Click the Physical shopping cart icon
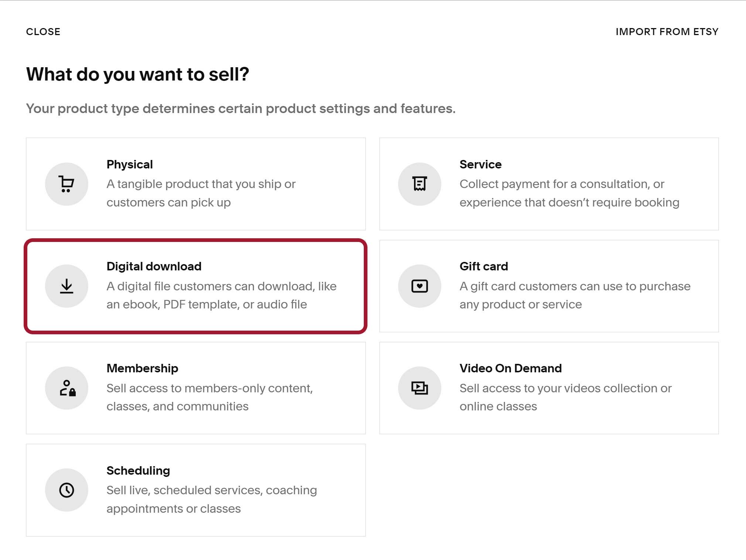The image size is (746, 560). click(x=66, y=184)
